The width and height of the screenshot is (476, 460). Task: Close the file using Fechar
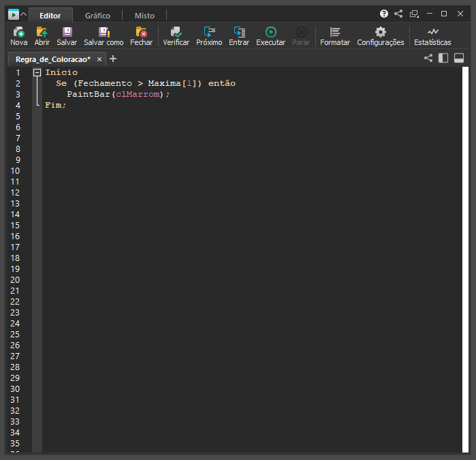[x=142, y=32]
